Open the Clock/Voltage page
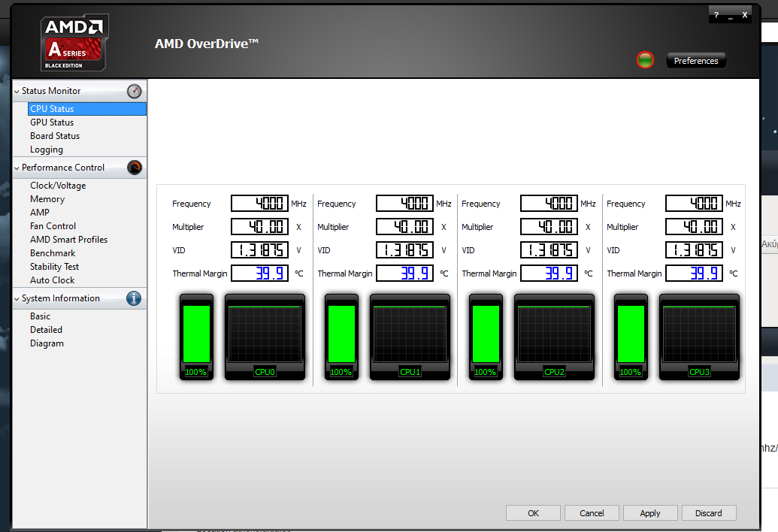This screenshot has width=778, height=532. point(58,186)
